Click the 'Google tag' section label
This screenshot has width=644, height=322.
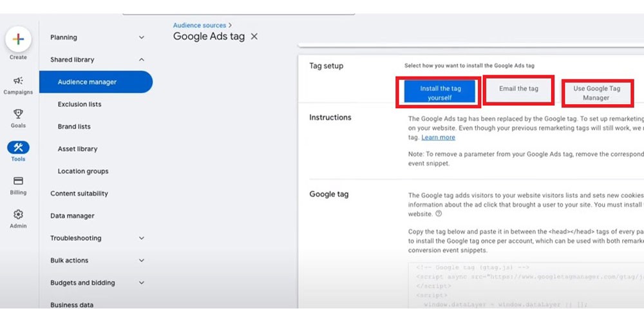tap(329, 194)
